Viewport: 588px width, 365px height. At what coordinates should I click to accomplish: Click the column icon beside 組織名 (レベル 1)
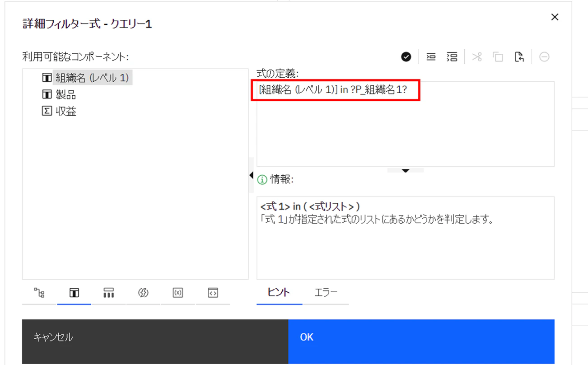[47, 78]
